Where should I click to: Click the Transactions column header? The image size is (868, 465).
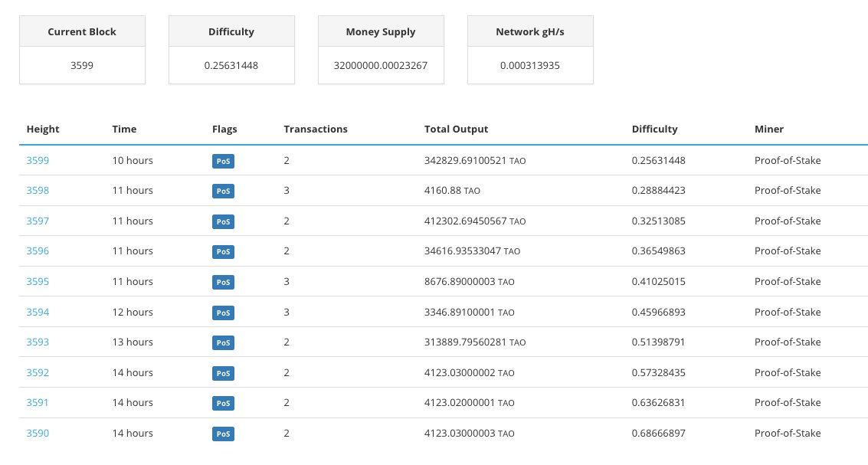click(x=316, y=129)
